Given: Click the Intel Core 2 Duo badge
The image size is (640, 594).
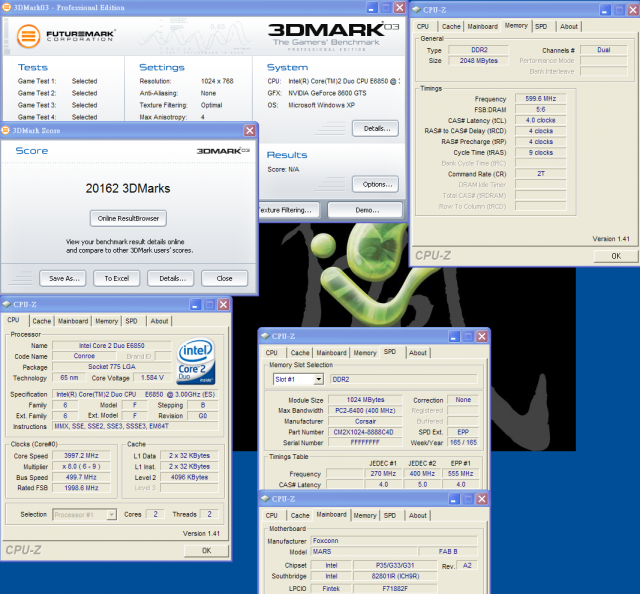Looking at the screenshot, I should (x=196, y=361).
